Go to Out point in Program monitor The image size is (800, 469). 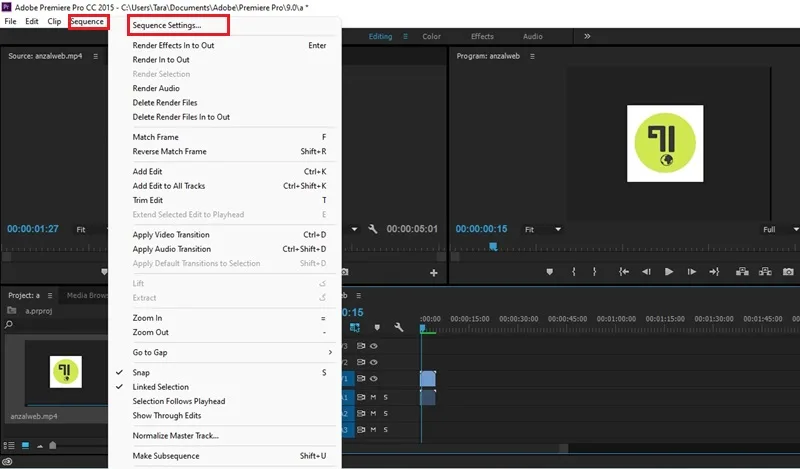[x=714, y=272]
